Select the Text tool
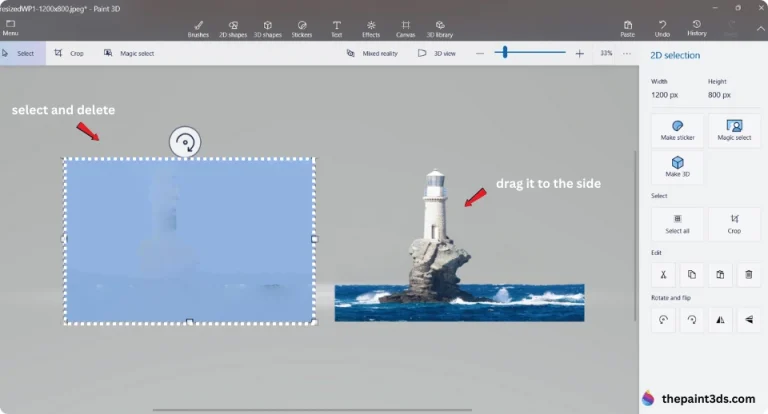This screenshot has width=768, height=414. coord(336,29)
